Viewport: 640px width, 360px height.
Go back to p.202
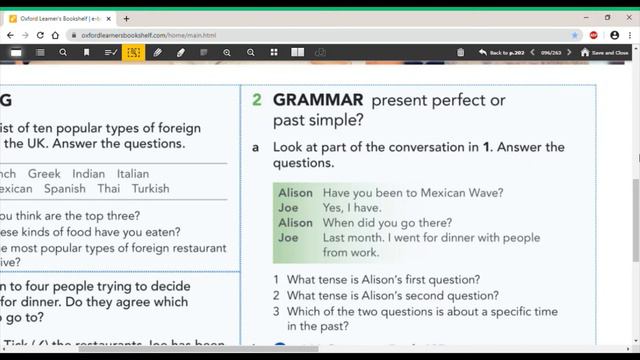[502, 53]
